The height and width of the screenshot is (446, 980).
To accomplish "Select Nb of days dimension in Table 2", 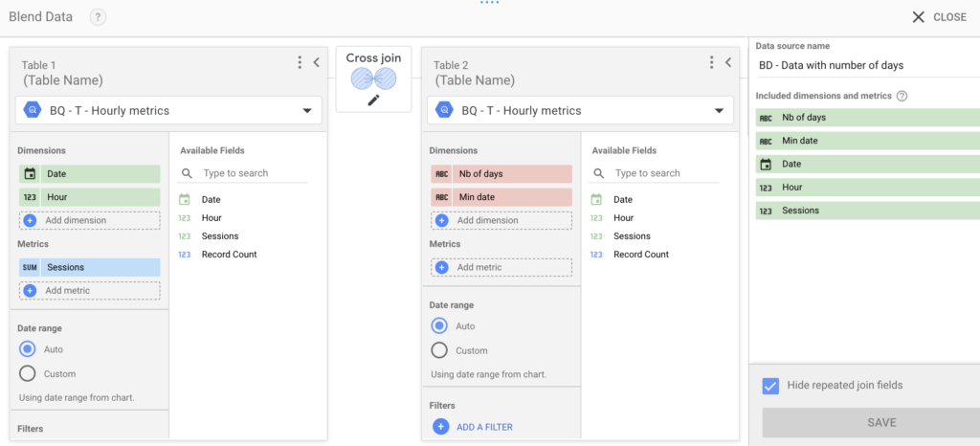I will 501,173.
